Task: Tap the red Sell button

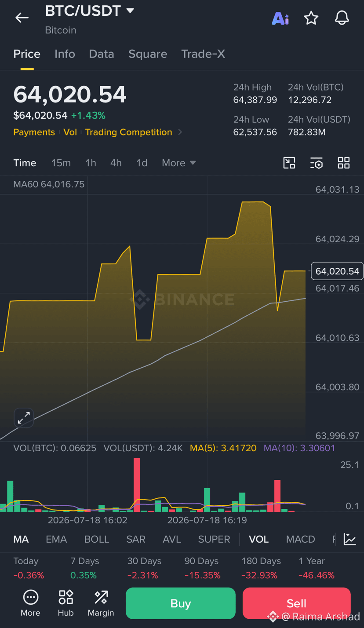Action: point(297,603)
